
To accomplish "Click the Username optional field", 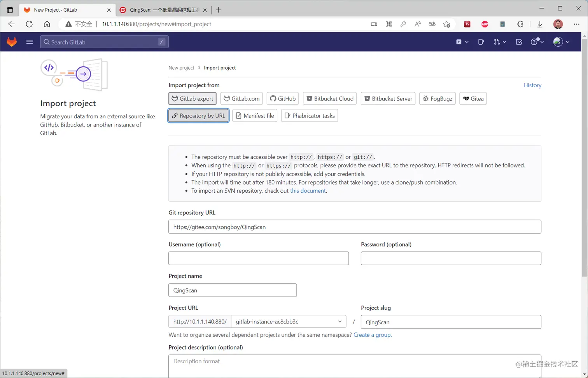I will [x=259, y=258].
